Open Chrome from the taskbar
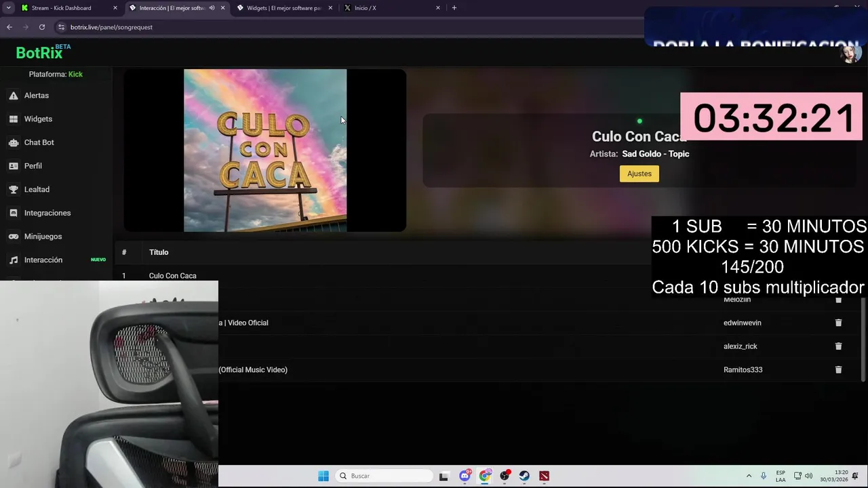The width and height of the screenshot is (868, 488). pyautogui.click(x=484, y=476)
